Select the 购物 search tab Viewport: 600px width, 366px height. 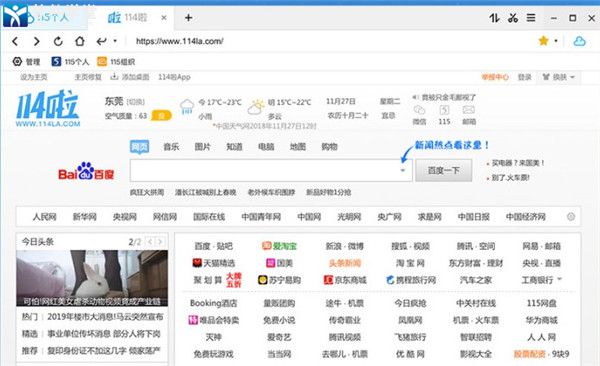point(329,147)
